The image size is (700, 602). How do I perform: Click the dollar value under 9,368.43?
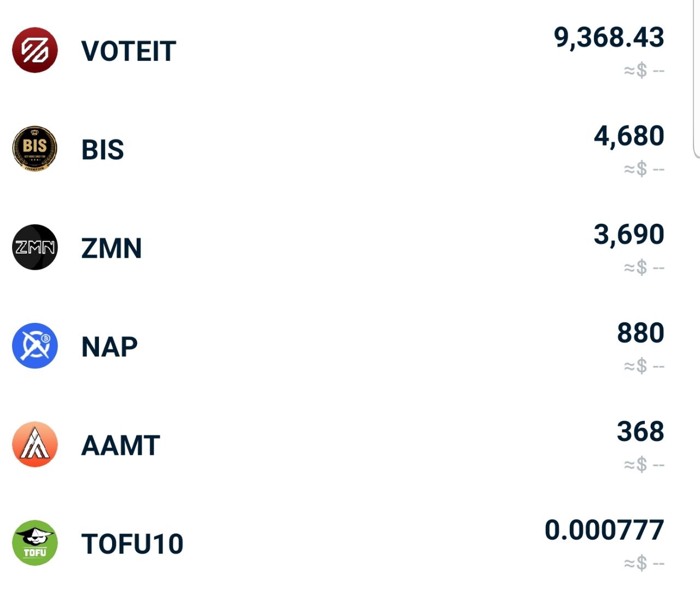(x=644, y=71)
